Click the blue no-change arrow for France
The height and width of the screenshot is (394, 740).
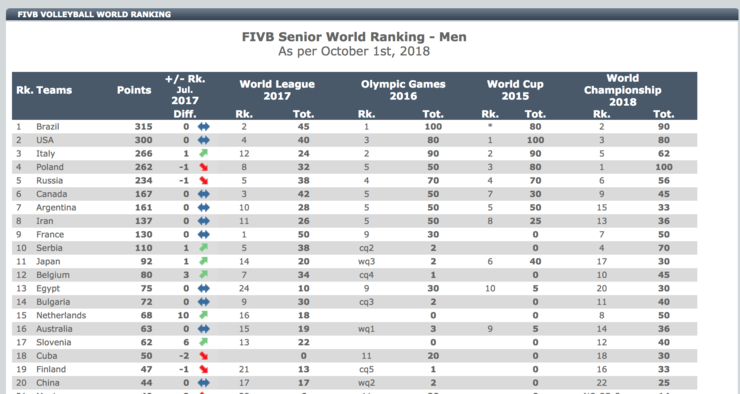(x=203, y=235)
